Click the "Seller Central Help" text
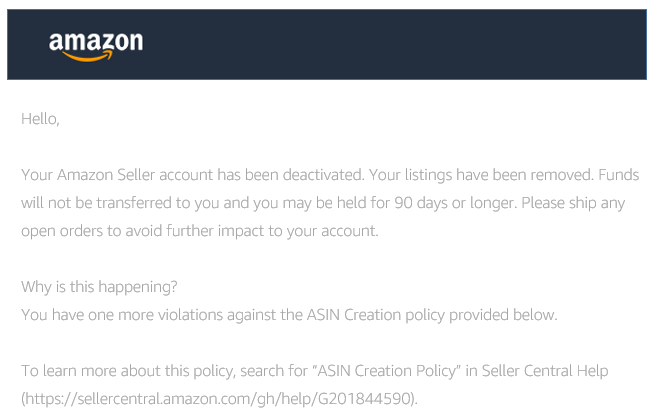653x414 pixels. click(545, 371)
